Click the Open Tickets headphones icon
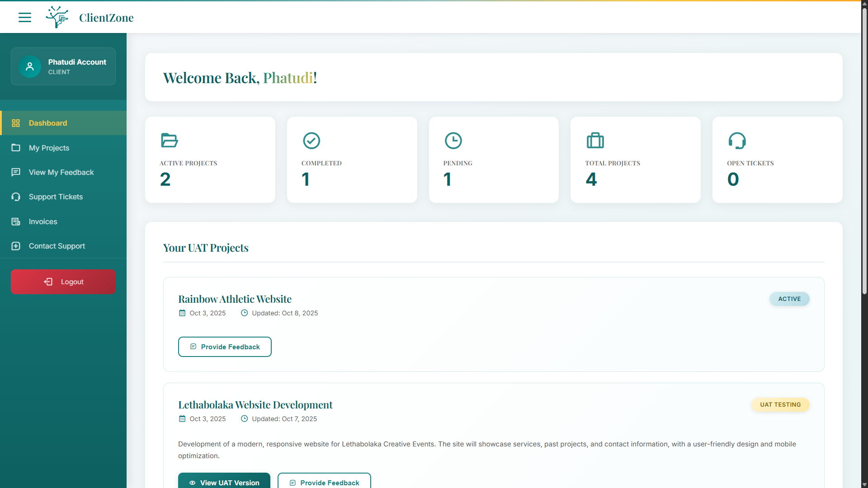The width and height of the screenshot is (868, 488). [737, 141]
